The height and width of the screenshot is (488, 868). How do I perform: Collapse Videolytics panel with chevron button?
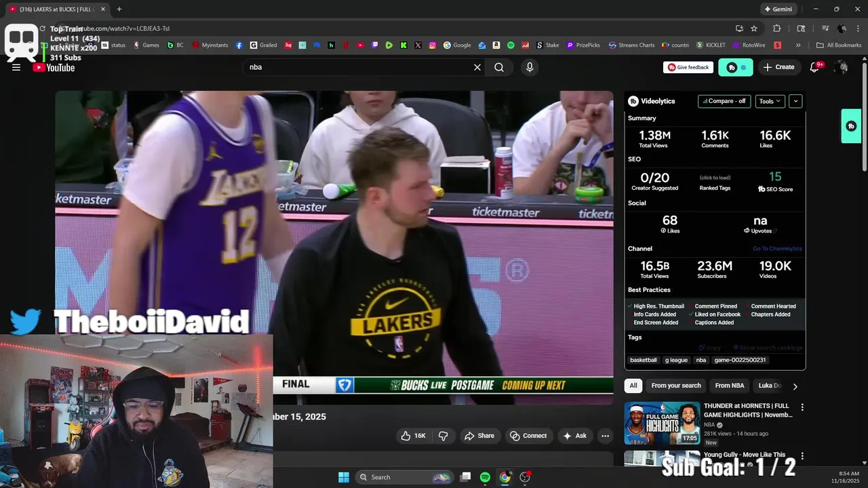(x=795, y=101)
